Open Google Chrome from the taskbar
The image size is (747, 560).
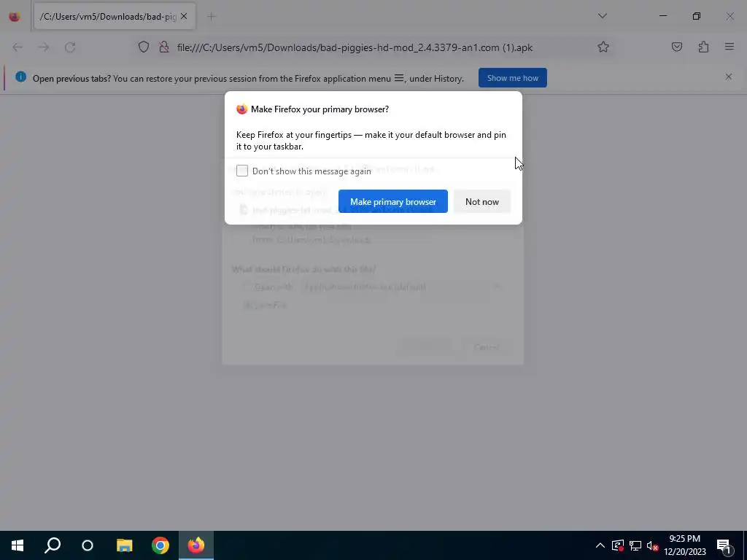pos(160,545)
